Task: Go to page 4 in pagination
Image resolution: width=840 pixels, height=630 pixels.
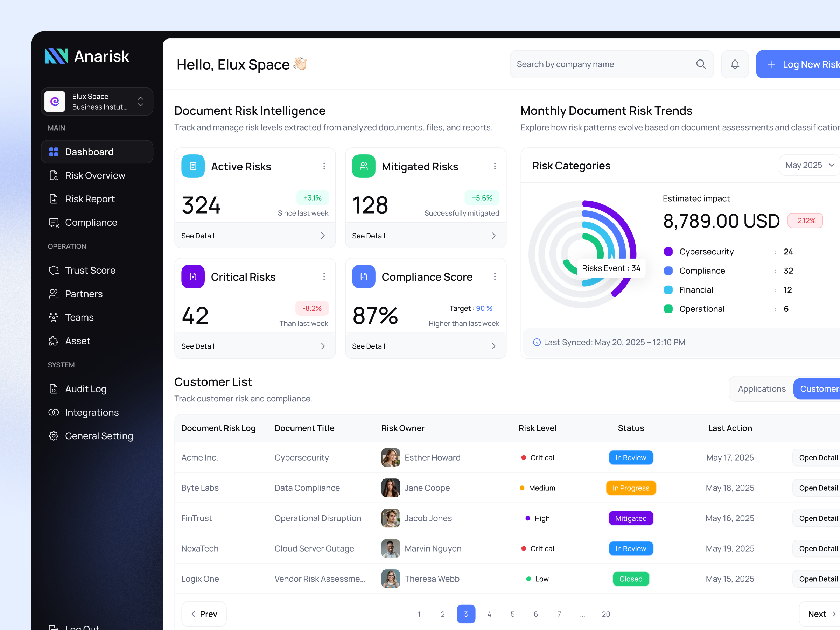Action: pos(489,614)
